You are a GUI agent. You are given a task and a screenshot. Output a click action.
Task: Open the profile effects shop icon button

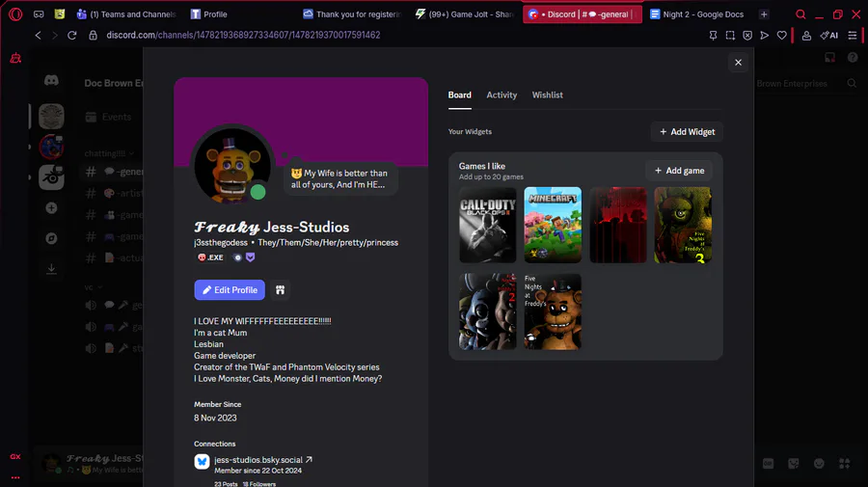pyautogui.click(x=280, y=290)
